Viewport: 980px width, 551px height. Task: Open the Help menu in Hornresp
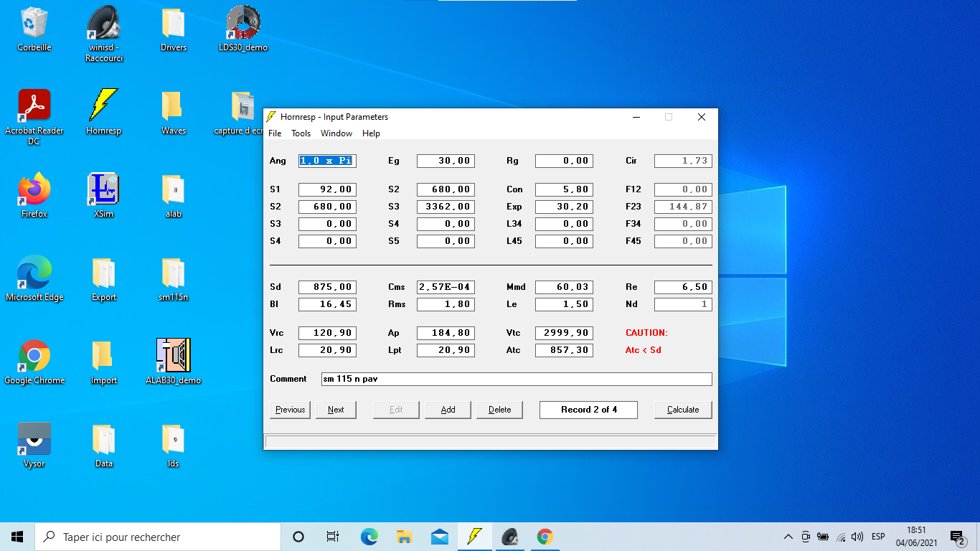coord(371,133)
